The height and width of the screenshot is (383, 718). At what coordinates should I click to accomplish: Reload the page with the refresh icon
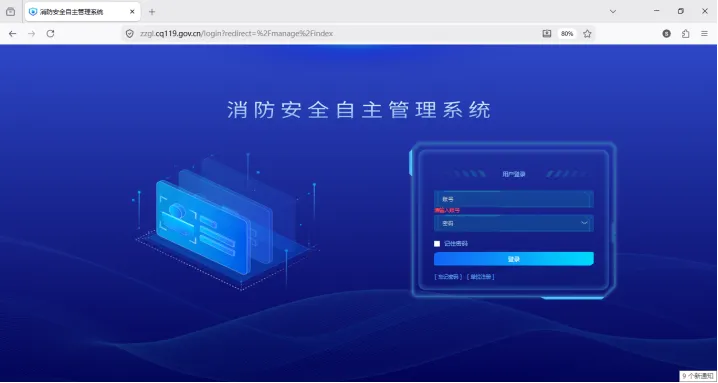tap(50, 33)
